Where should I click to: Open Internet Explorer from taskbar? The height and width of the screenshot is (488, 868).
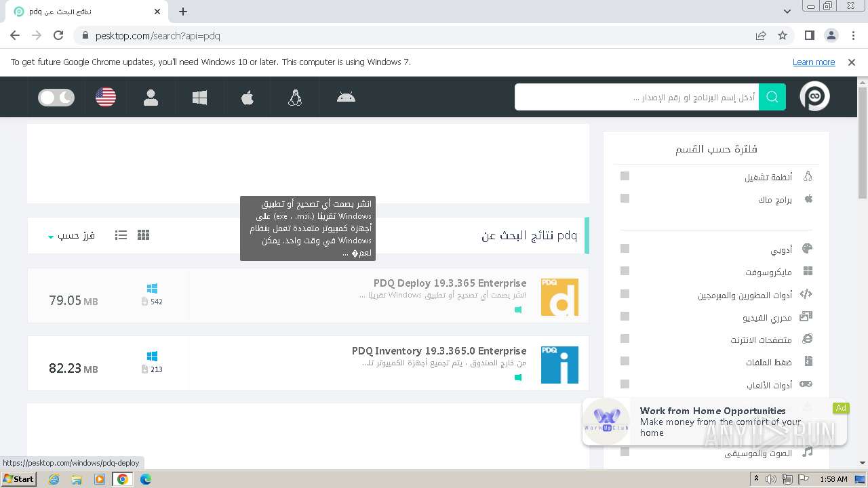pyautogui.click(x=54, y=479)
